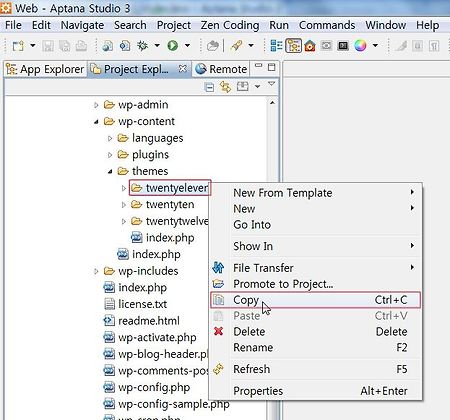
Task: Choose Go Into from context menu
Action: pyautogui.click(x=316, y=225)
